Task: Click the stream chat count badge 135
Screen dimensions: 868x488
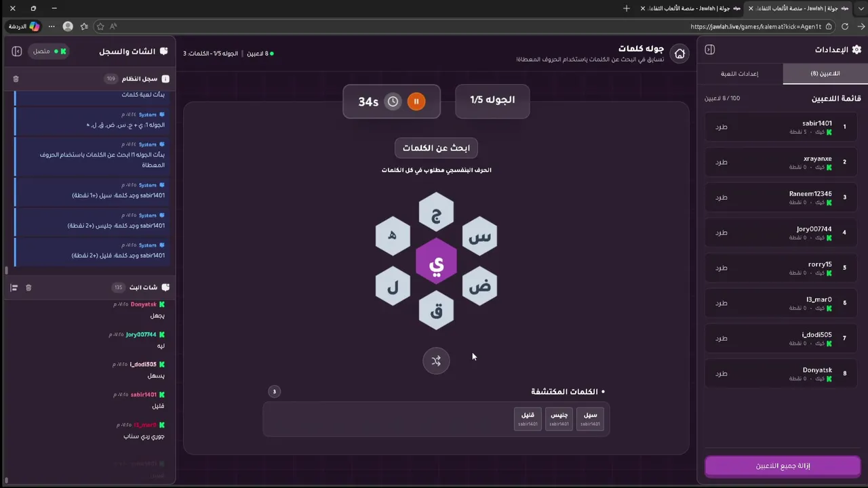Action: [118, 287]
